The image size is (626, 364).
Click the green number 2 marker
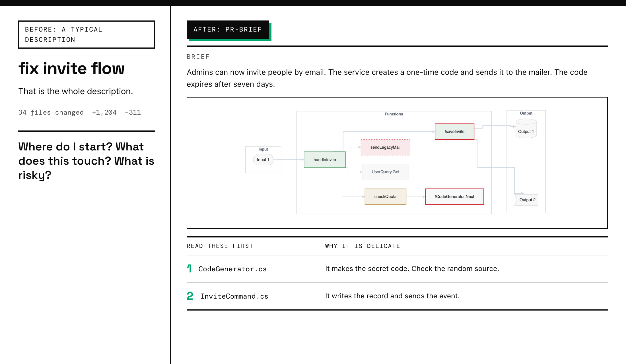[x=190, y=296]
